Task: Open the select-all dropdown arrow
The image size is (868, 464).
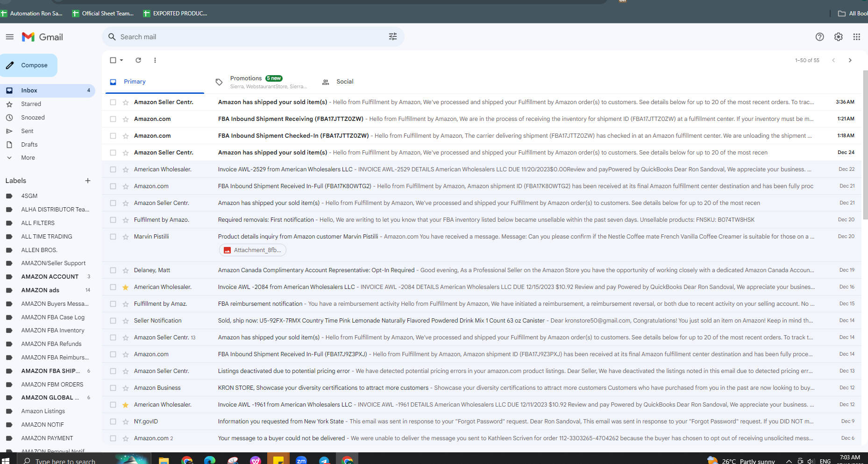Action: pos(121,60)
